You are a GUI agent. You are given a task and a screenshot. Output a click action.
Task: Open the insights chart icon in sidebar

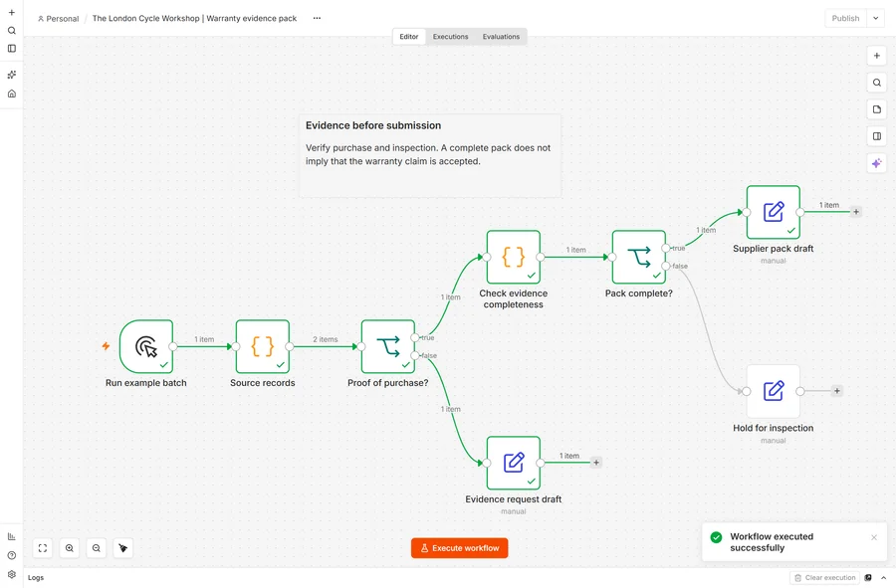coord(11,536)
